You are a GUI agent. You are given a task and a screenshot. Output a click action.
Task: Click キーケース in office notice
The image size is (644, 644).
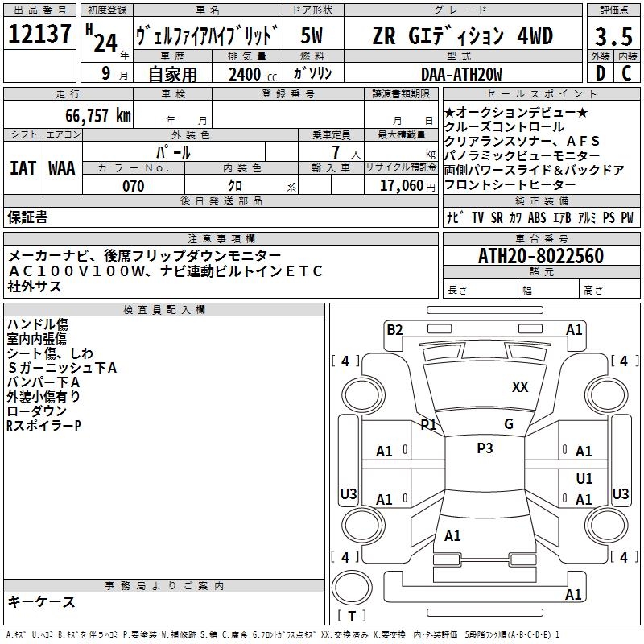42,601
